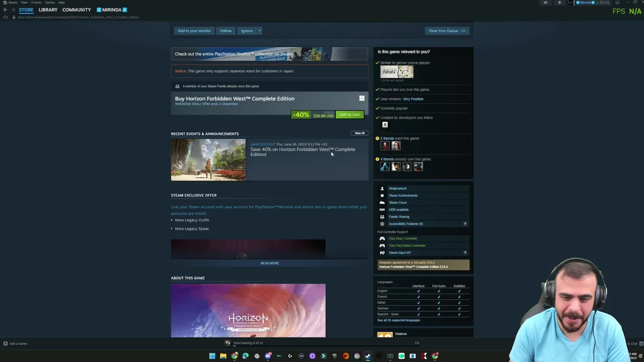644x362 pixels.
Task: Click the Family Sharing icon
Action: (x=382, y=217)
